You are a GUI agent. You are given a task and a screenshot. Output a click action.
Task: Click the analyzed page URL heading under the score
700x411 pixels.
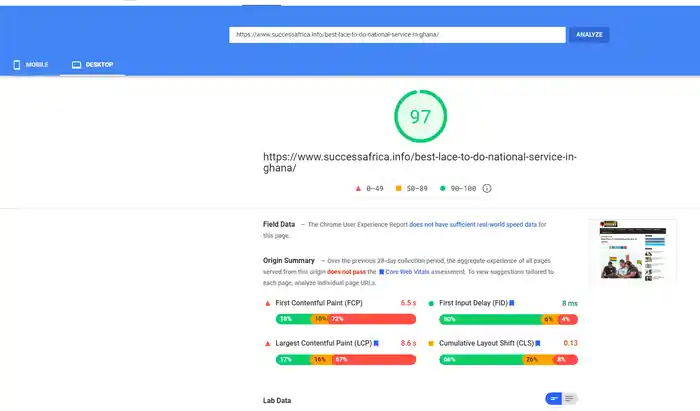420,162
